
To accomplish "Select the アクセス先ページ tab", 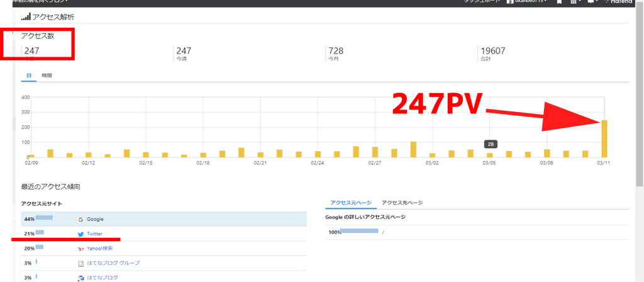I will tap(402, 203).
